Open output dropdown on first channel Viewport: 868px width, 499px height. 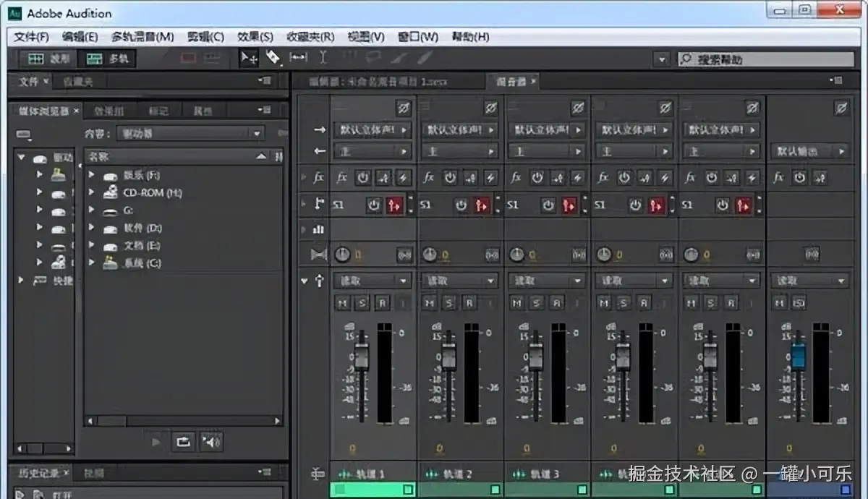click(372, 152)
